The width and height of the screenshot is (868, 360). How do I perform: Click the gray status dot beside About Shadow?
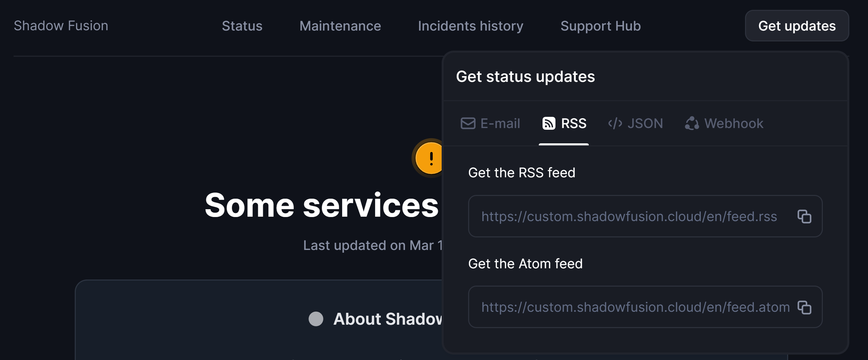click(x=316, y=319)
